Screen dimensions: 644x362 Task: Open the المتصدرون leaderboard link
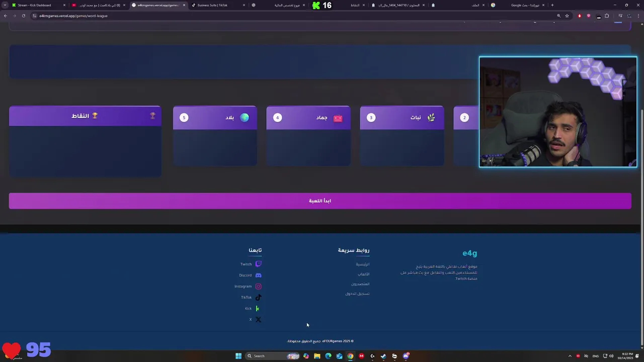point(360,284)
